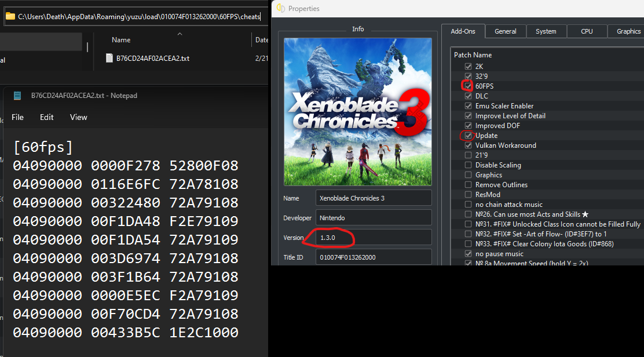Uncheck the Improved DOF patch

pos(468,125)
